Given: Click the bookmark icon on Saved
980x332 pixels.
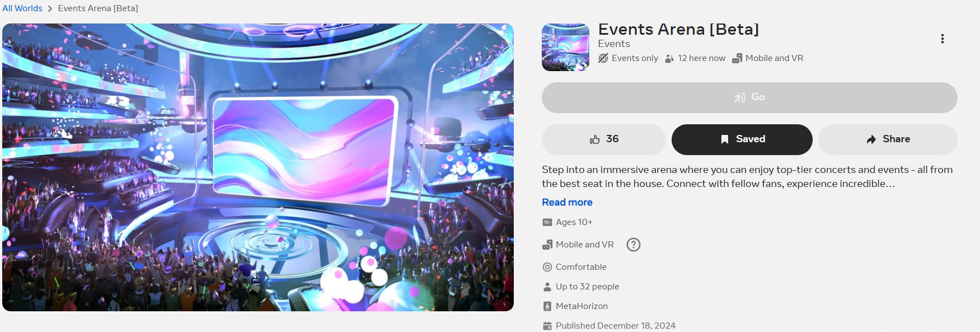Looking at the screenshot, I should pyautogui.click(x=724, y=139).
